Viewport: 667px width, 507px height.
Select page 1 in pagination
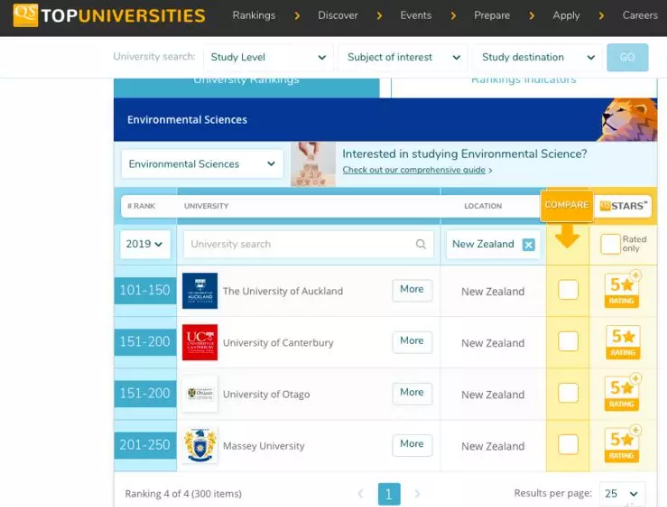click(x=389, y=494)
